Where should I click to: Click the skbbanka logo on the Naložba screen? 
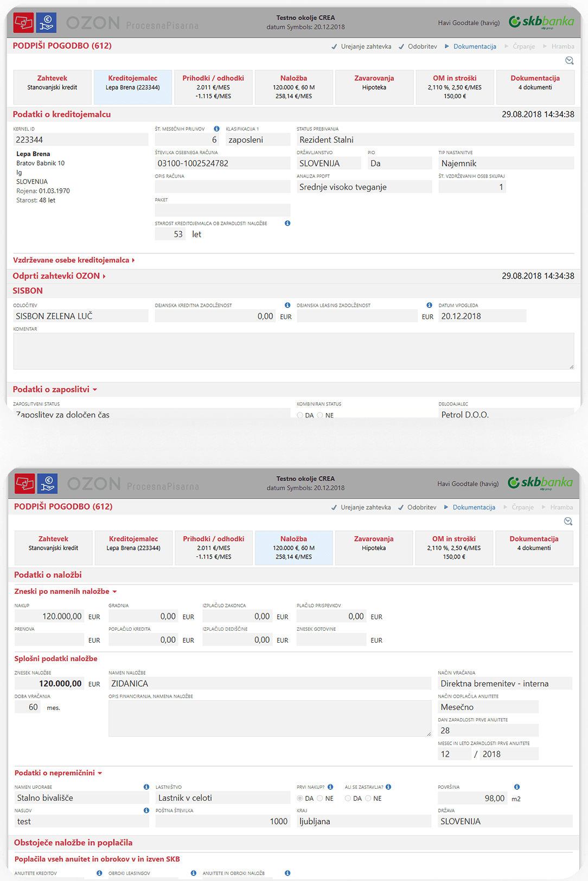coord(540,483)
